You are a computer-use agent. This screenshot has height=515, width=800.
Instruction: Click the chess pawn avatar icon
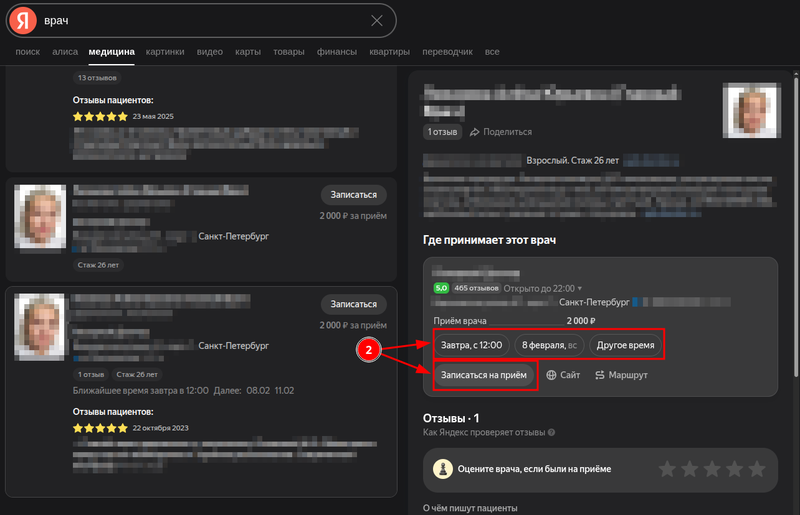point(440,468)
